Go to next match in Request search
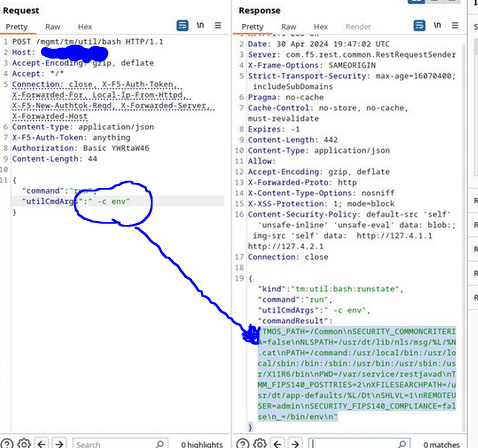The image size is (478, 448). 59,444
